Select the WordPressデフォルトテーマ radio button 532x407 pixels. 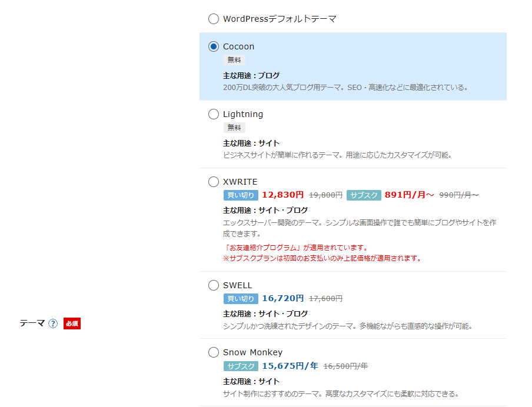coord(214,19)
